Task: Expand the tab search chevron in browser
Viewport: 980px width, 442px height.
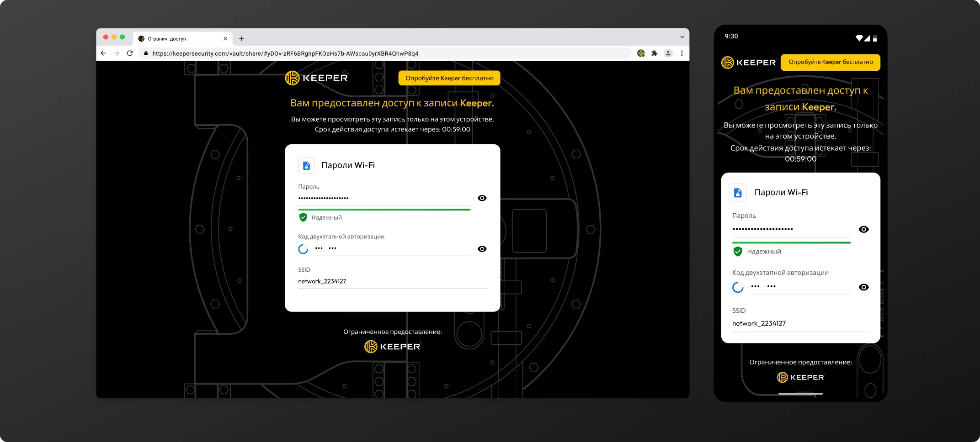Action: coord(682,37)
